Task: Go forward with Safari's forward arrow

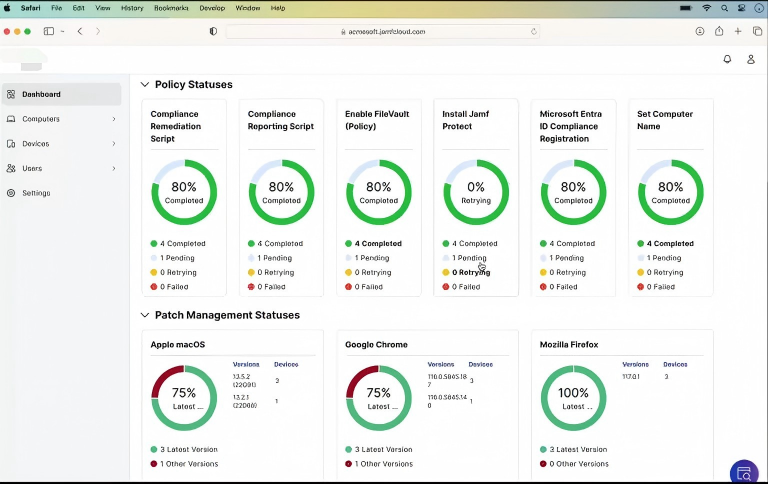Action: 98,31
